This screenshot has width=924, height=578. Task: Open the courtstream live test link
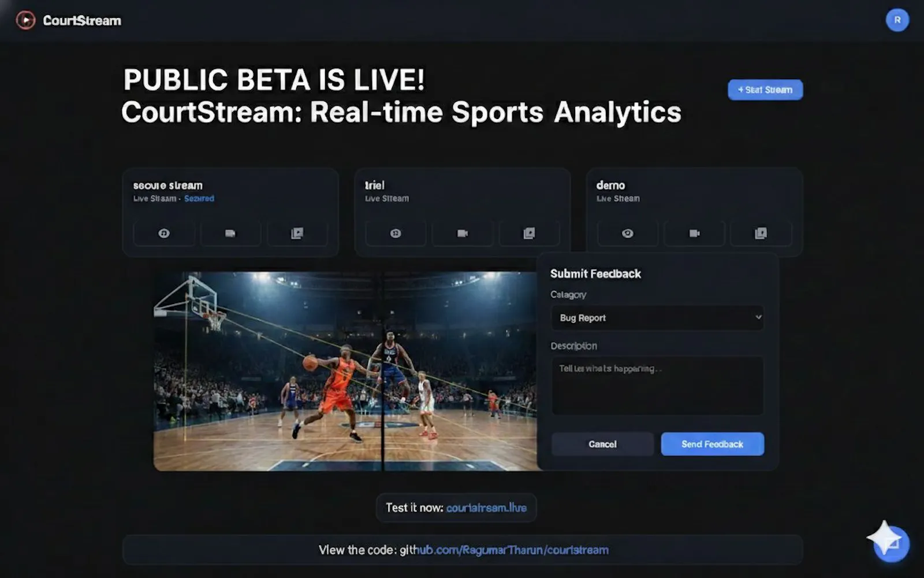point(486,507)
